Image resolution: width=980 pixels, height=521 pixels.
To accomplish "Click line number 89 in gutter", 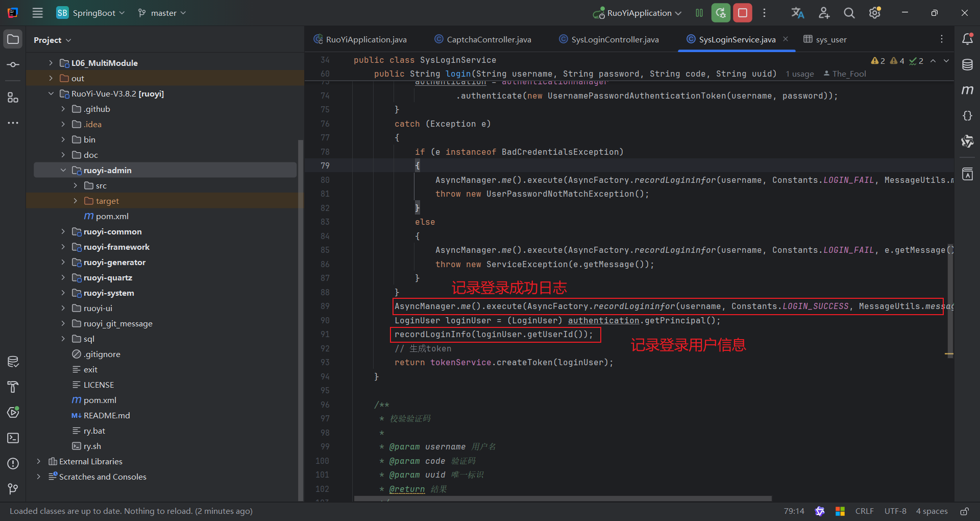I will coord(325,306).
